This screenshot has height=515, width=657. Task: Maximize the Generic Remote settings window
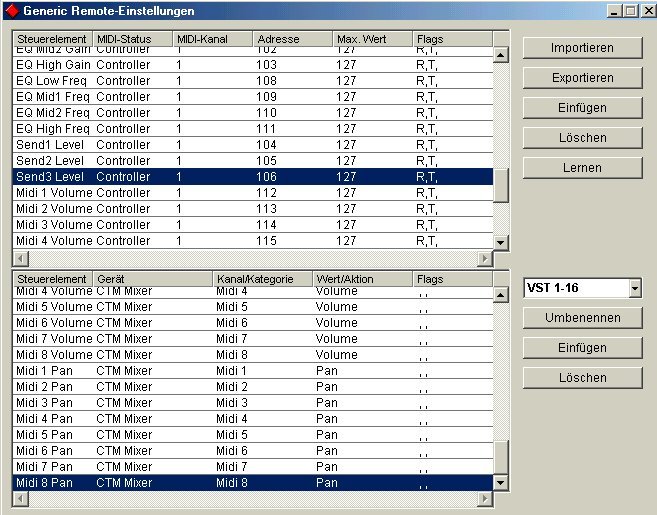pos(629,11)
